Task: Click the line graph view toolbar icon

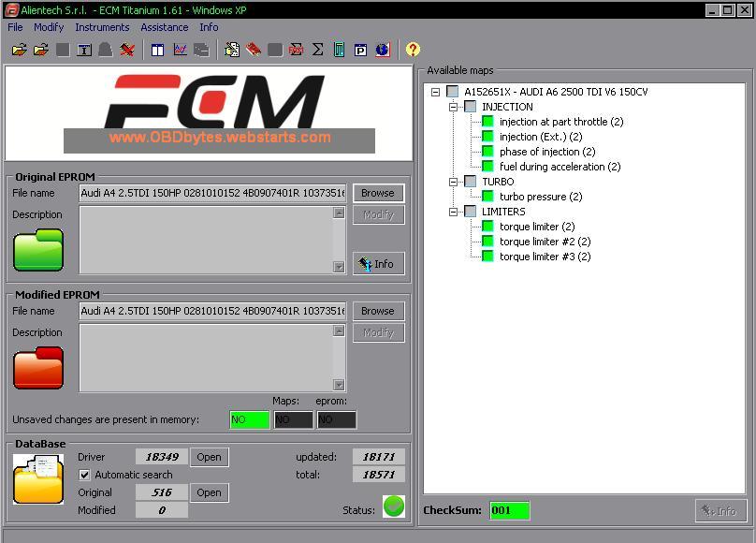Action: coord(180,50)
